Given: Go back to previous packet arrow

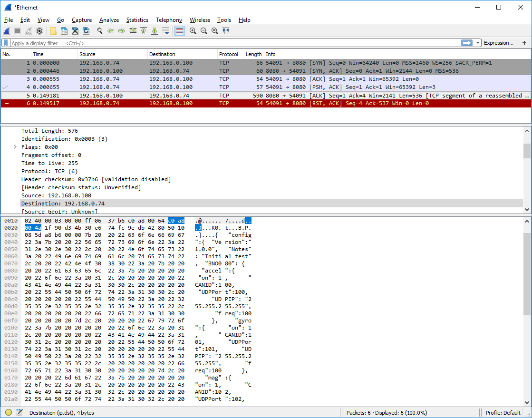Looking at the screenshot, I should (111, 31).
